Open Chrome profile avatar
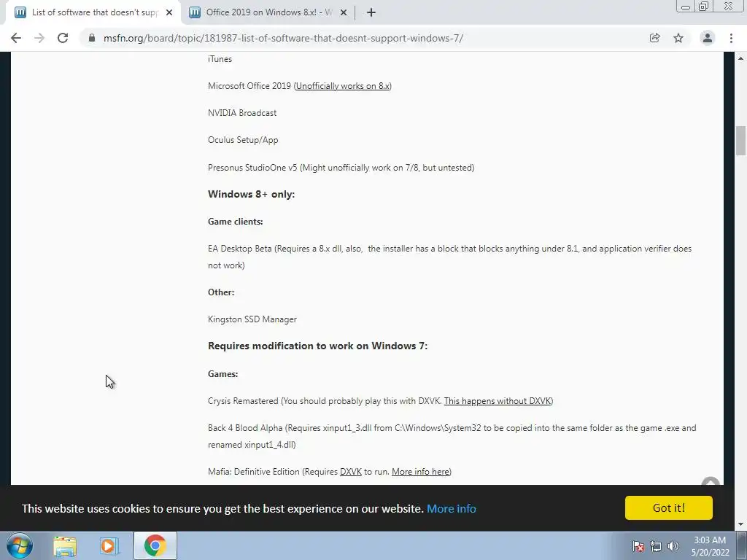Screen dimensions: 747x560 point(708,38)
